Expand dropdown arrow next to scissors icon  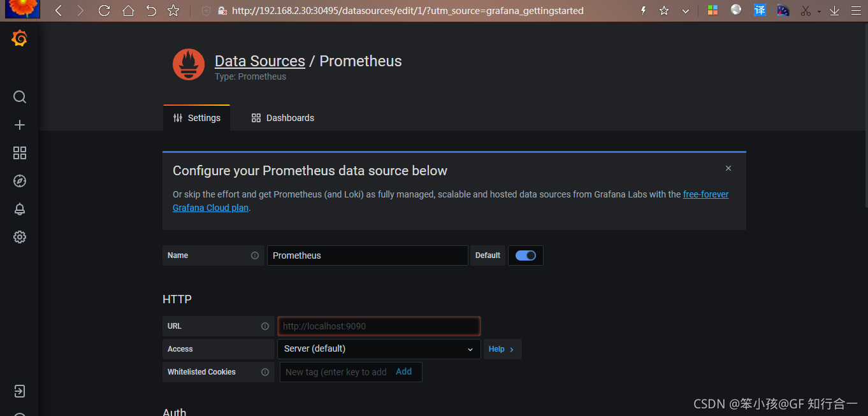[x=819, y=11]
